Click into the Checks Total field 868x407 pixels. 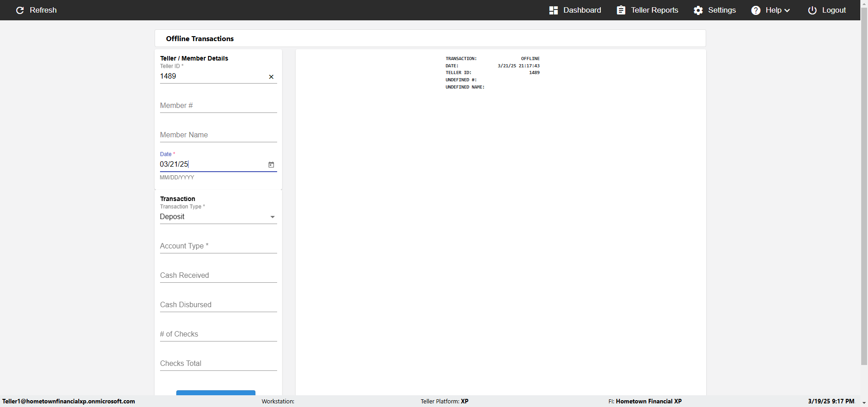click(218, 364)
